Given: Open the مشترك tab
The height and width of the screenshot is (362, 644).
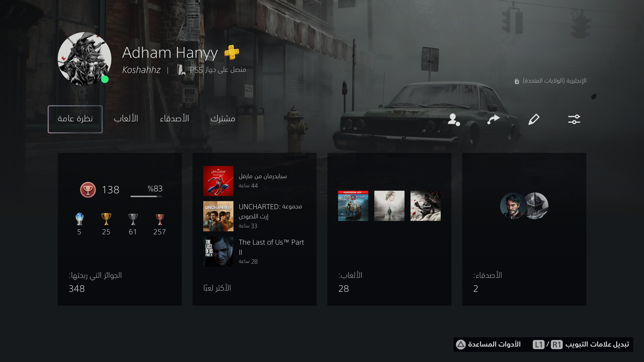Looking at the screenshot, I should click(223, 119).
